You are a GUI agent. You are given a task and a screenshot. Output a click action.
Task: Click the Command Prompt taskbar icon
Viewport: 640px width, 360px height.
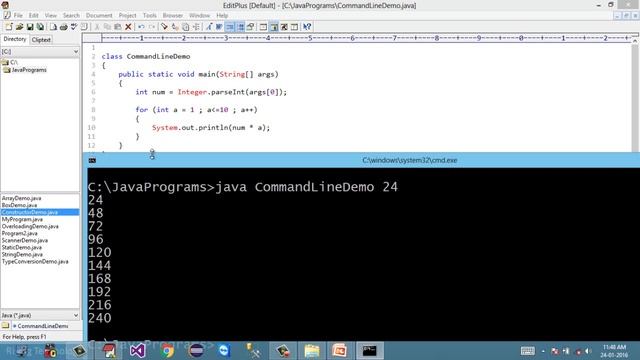[369, 351]
